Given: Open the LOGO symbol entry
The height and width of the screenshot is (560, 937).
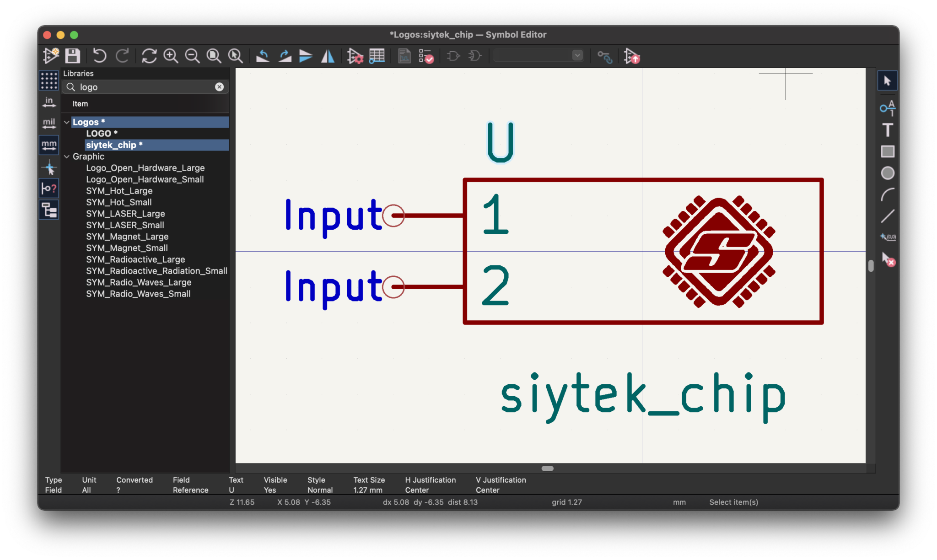Looking at the screenshot, I should tap(102, 133).
